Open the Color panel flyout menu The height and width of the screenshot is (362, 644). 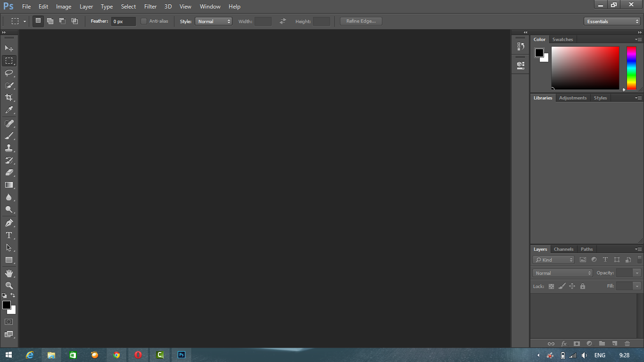point(638,40)
